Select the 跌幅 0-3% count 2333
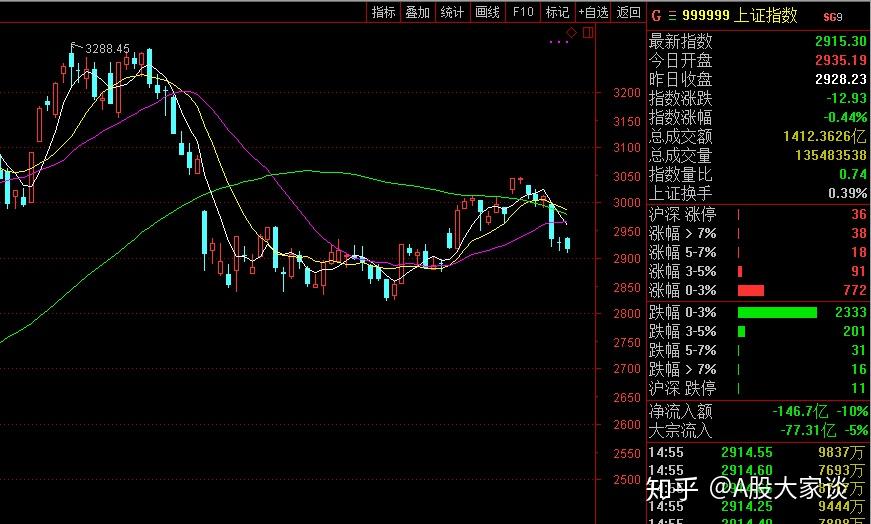This screenshot has height=524, width=871. (850, 312)
